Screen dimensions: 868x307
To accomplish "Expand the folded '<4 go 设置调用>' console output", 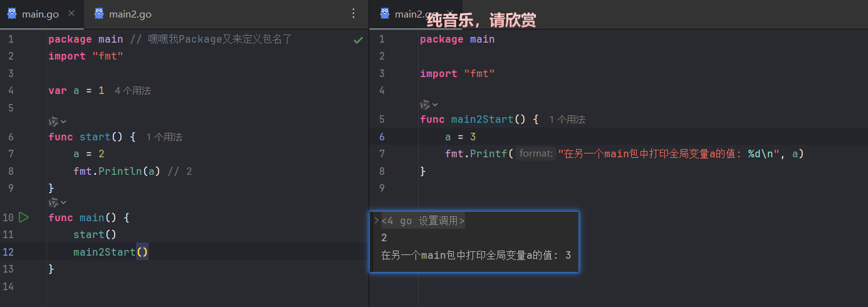I will click(x=376, y=221).
